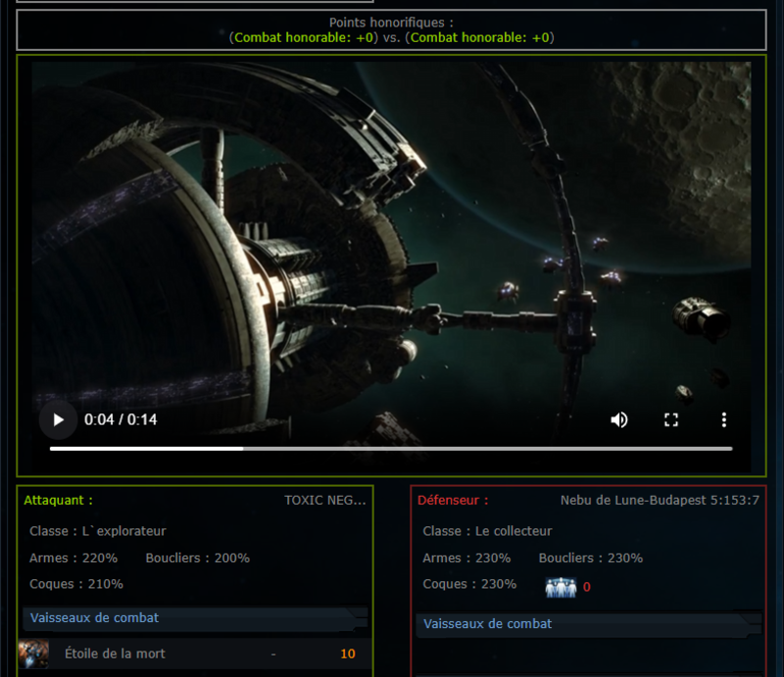784x677 pixels.
Task: Click the defender crew members icon
Action: [x=561, y=587]
